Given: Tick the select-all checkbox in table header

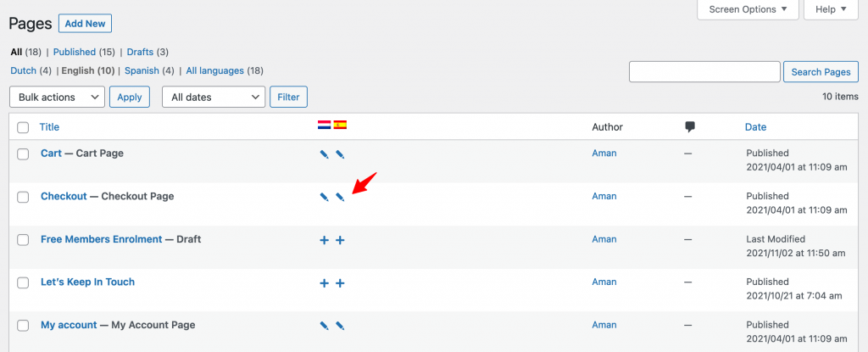Looking at the screenshot, I should pos(23,127).
